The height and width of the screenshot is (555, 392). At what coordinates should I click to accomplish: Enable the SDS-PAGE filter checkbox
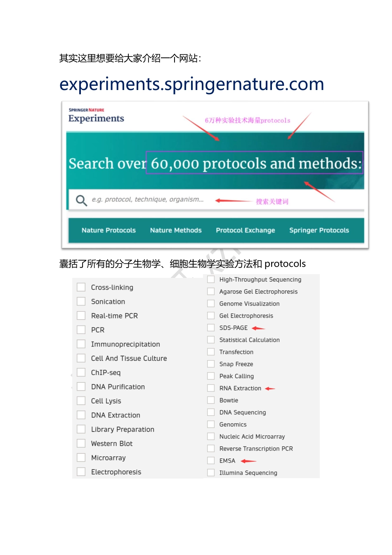[211, 327]
